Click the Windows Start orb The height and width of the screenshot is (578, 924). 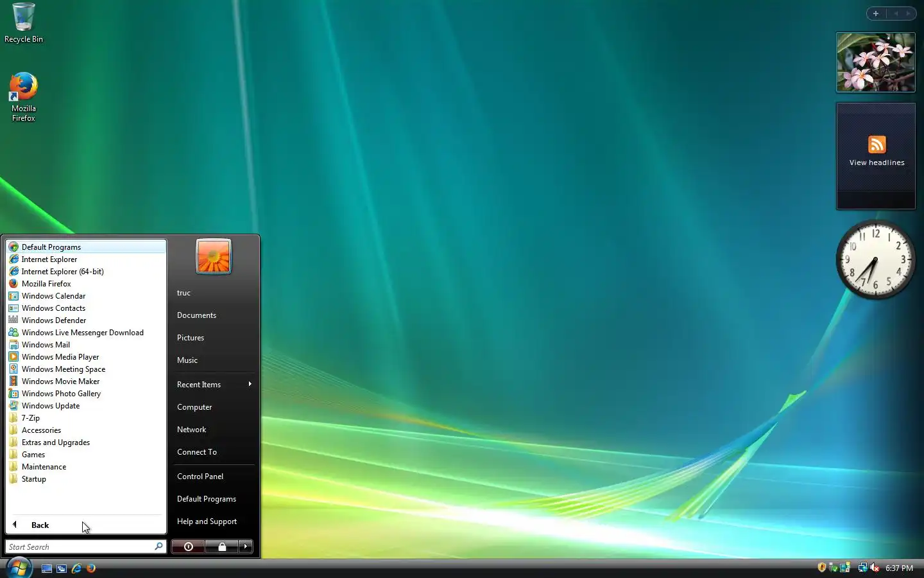pyautogui.click(x=19, y=568)
